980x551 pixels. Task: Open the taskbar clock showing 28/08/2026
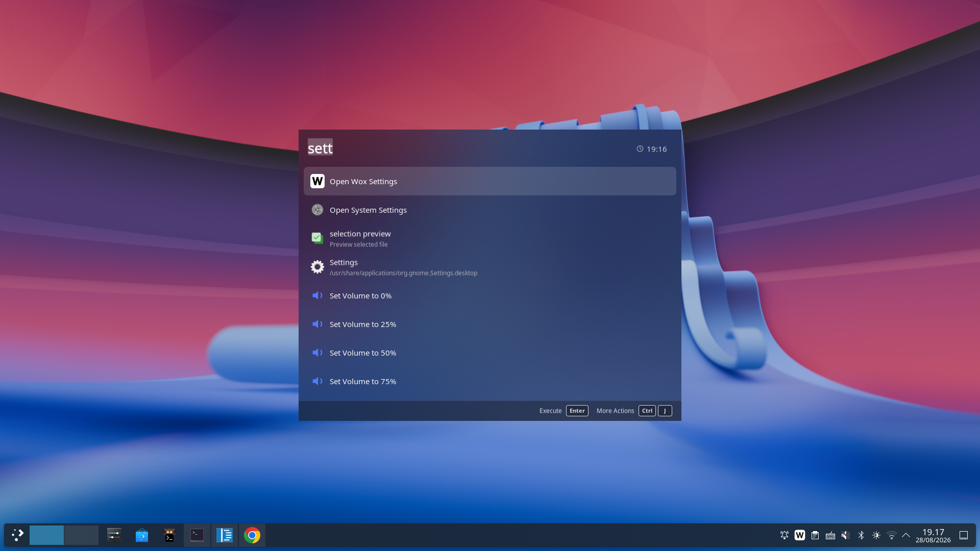point(933,536)
